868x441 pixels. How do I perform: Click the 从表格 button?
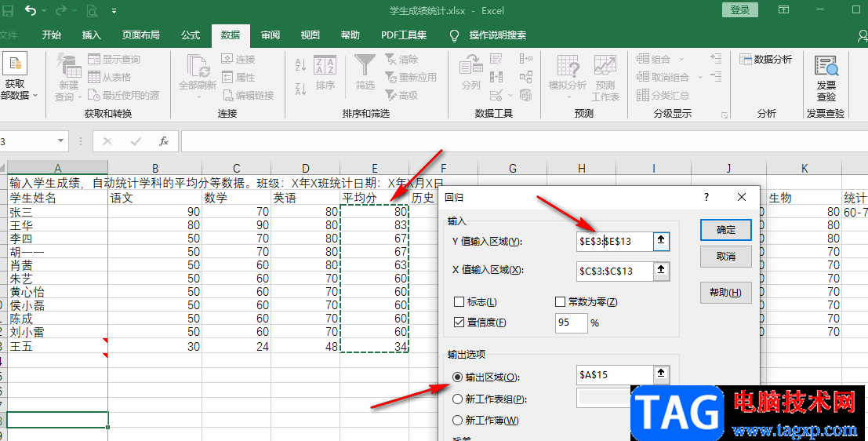tap(110, 77)
